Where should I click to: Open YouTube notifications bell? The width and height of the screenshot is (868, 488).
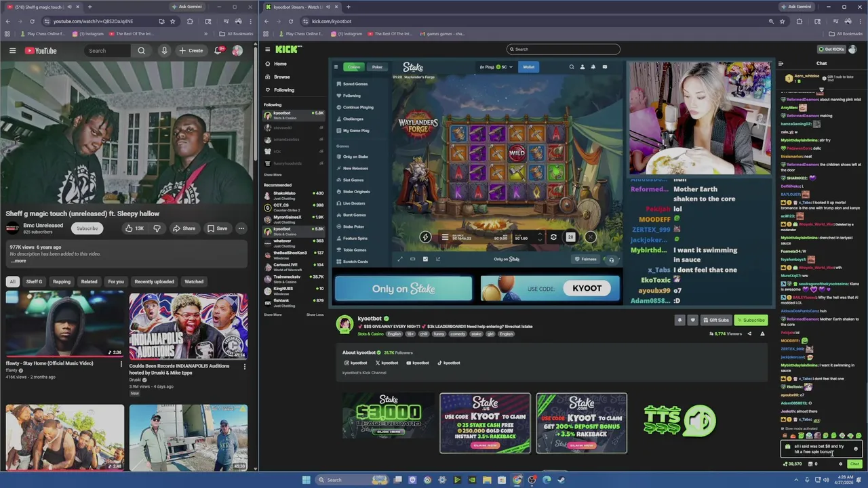coord(218,51)
